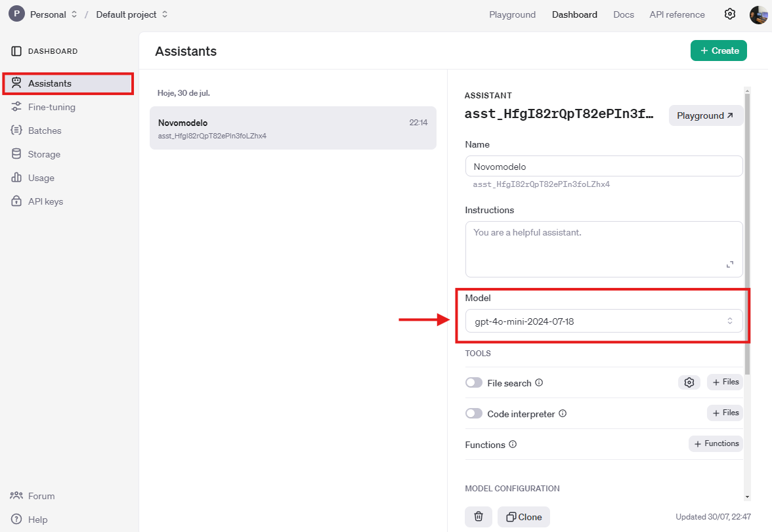772x532 pixels.
Task: Open the Model selection dropdown
Action: 603,321
